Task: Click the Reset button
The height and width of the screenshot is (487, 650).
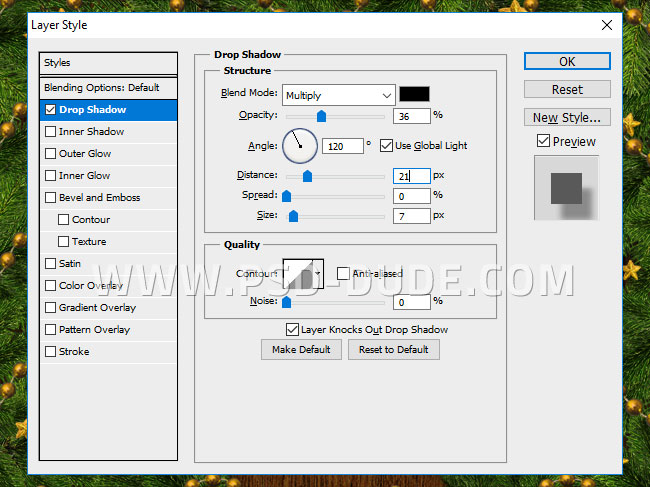Action: 567,89
